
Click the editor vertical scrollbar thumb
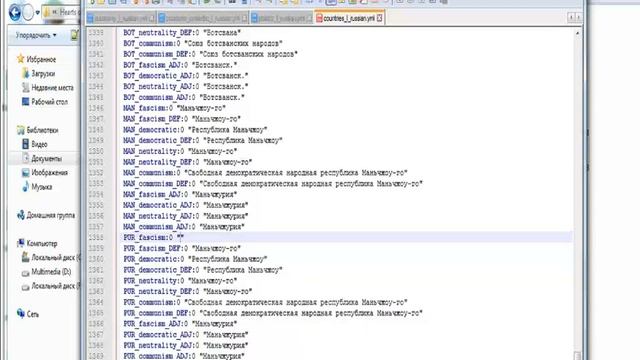[x=577, y=355]
